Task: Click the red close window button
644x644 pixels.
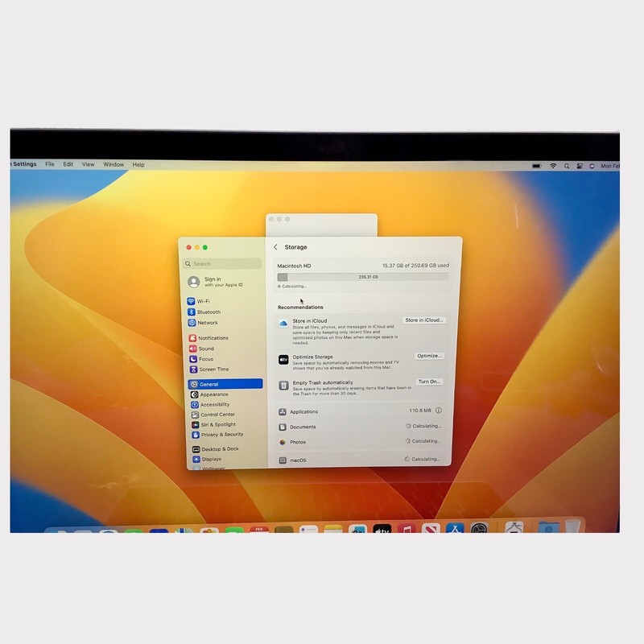Action: click(188, 247)
